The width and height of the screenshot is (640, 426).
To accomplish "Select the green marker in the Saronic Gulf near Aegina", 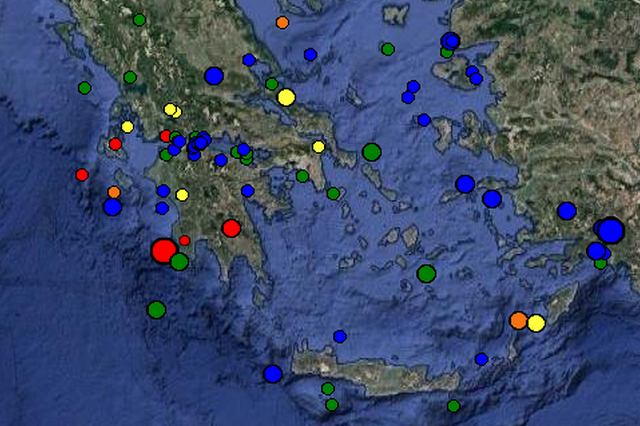I will [x=302, y=176].
